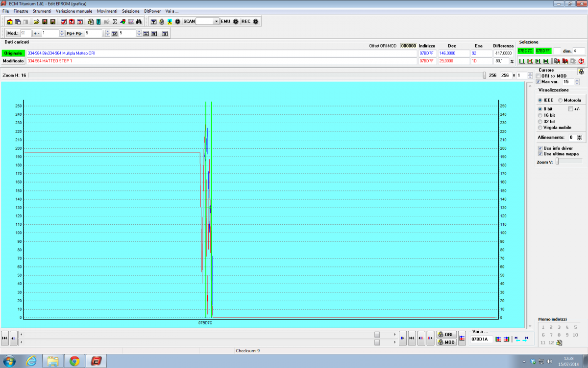Click the cascading windows icon
588x368 pixels.
18,22
